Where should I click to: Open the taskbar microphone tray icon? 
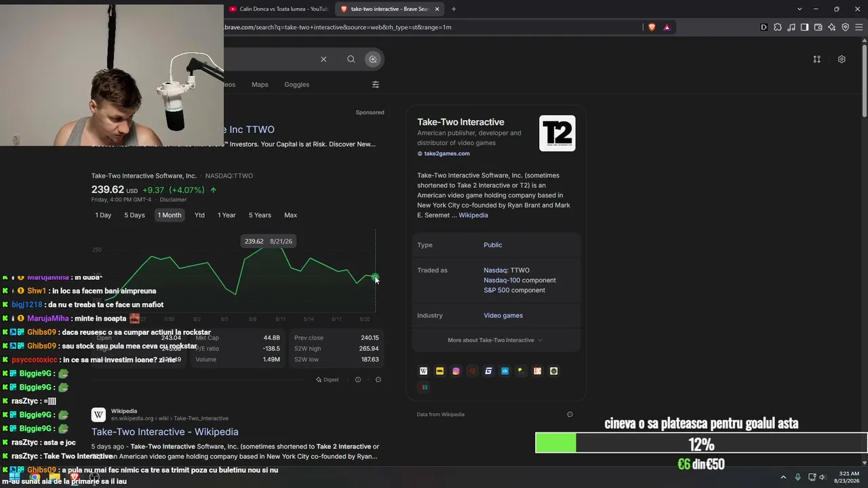[x=797, y=477]
